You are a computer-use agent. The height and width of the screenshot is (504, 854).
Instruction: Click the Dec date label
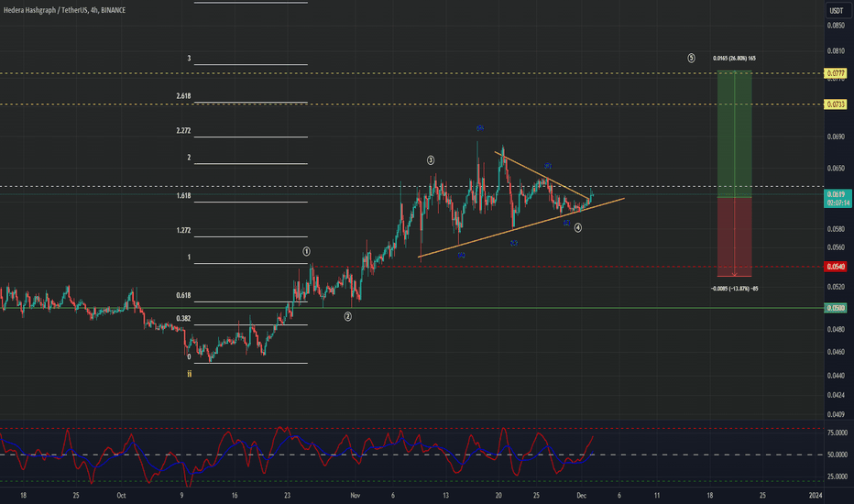[x=581, y=495]
